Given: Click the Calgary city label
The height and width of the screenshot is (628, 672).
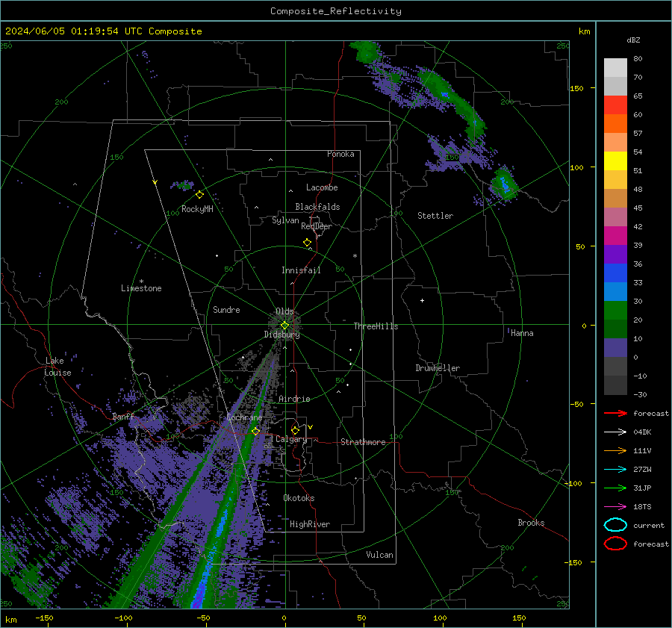Looking at the screenshot, I should 291,439.
